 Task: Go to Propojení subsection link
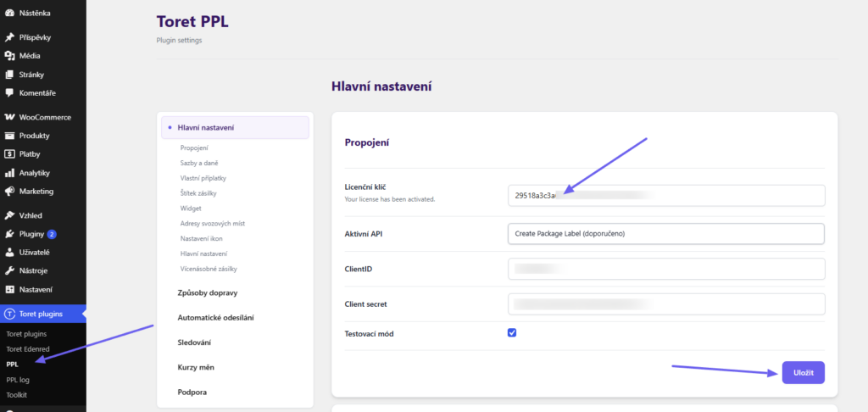tap(194, 148)
